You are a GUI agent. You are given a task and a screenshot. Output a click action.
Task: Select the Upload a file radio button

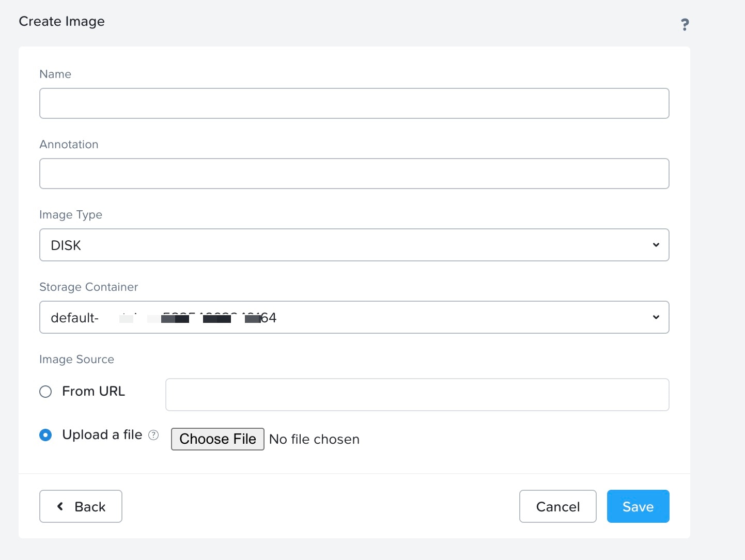45,435
